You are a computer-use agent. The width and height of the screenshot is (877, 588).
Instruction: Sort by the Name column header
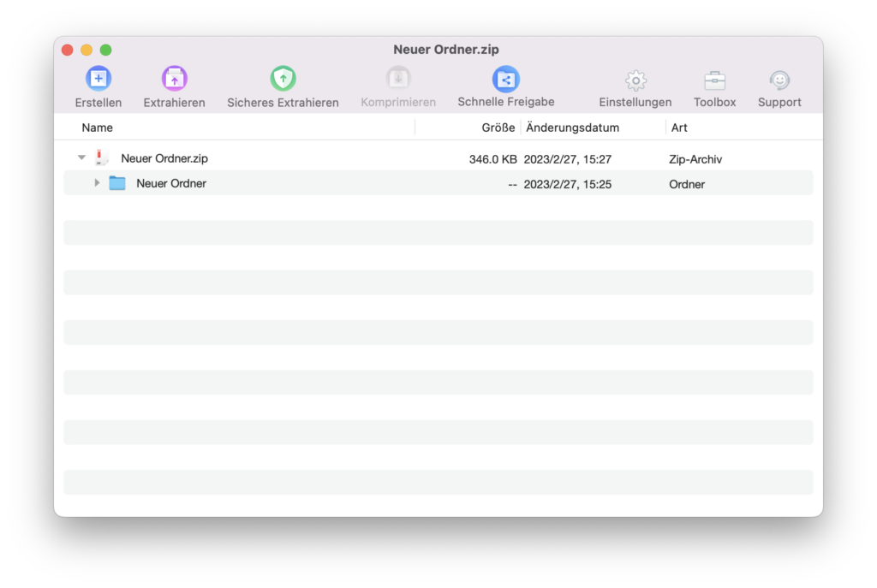click(98, 128)
